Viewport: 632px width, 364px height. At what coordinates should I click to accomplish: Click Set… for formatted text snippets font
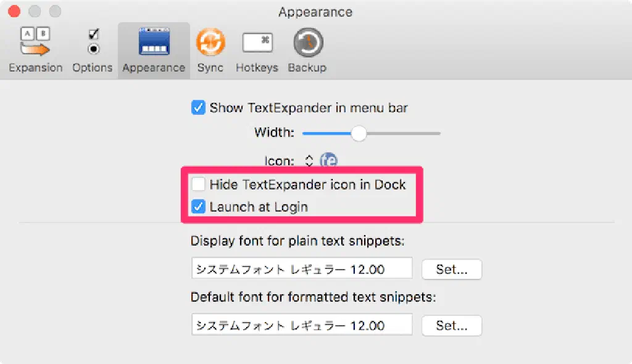pos(451,325)
